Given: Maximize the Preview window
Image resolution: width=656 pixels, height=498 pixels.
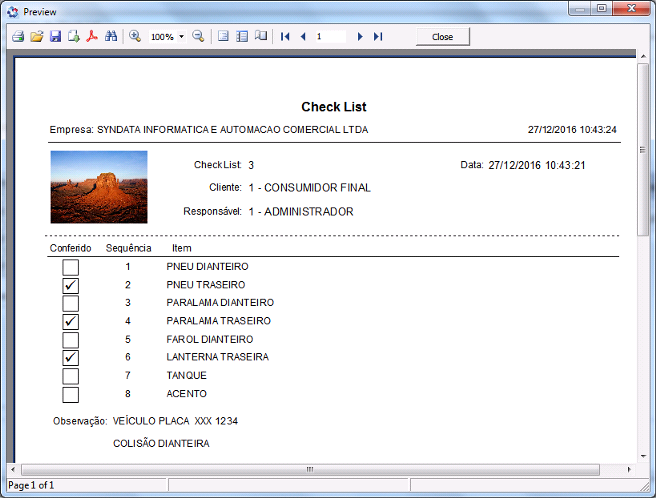Looking at the screenshot, I should pos(601,9).
